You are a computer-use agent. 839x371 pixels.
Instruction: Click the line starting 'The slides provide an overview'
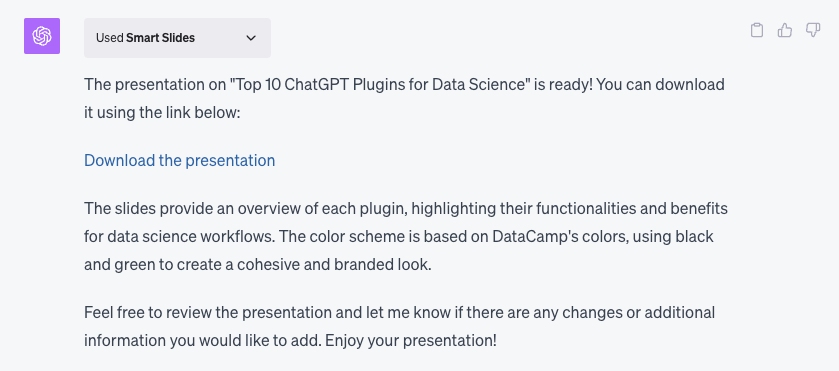tap(406, 208)
